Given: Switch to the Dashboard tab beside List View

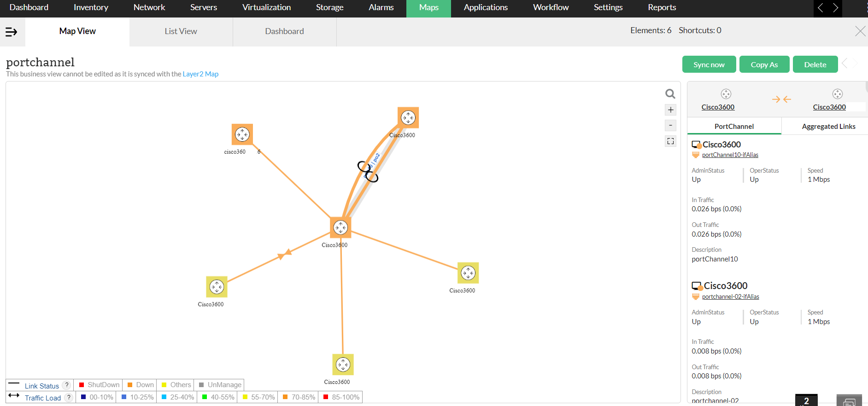Looking at the screenshot, I should pos(285,31).
